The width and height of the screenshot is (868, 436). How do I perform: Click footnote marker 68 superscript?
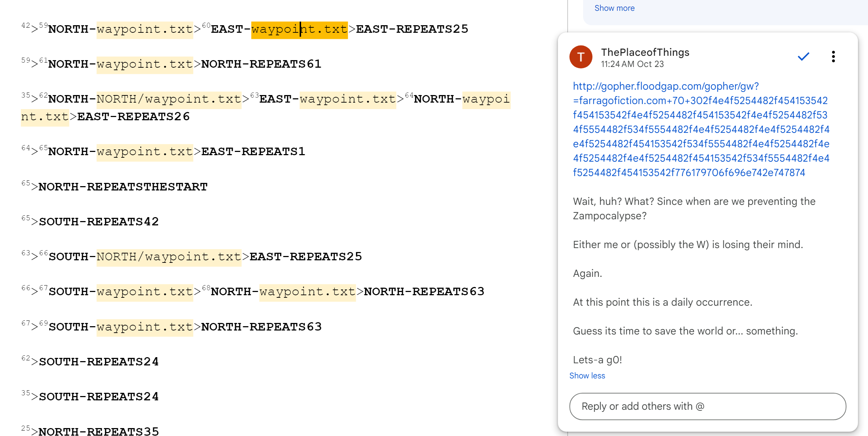tap(206, 288)
